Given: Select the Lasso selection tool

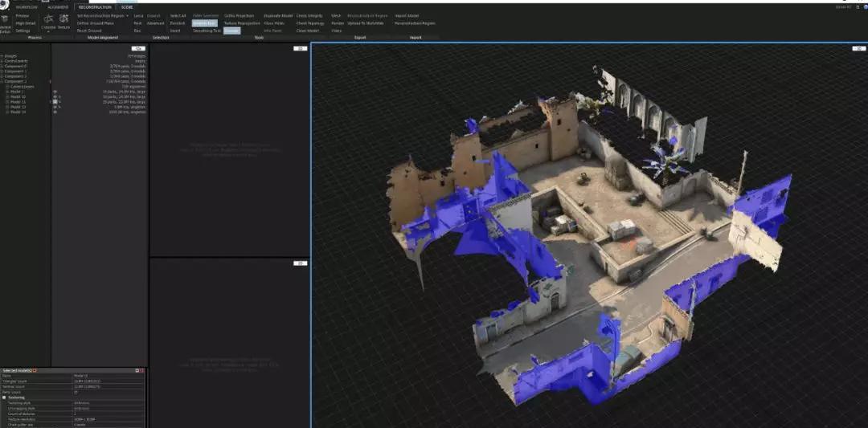Looking at the screenshot, I should (138, 15).
